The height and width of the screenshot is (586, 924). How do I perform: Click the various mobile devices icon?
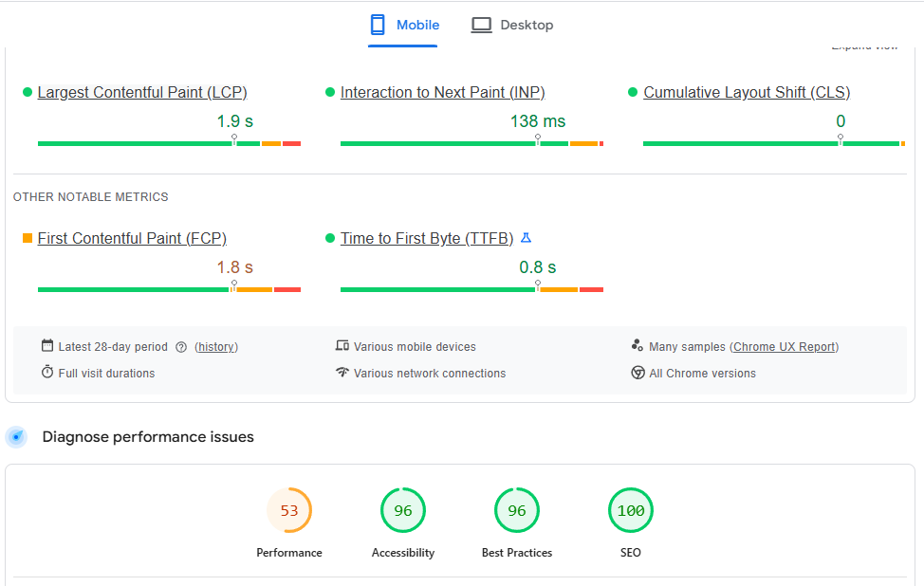[342, 346]
